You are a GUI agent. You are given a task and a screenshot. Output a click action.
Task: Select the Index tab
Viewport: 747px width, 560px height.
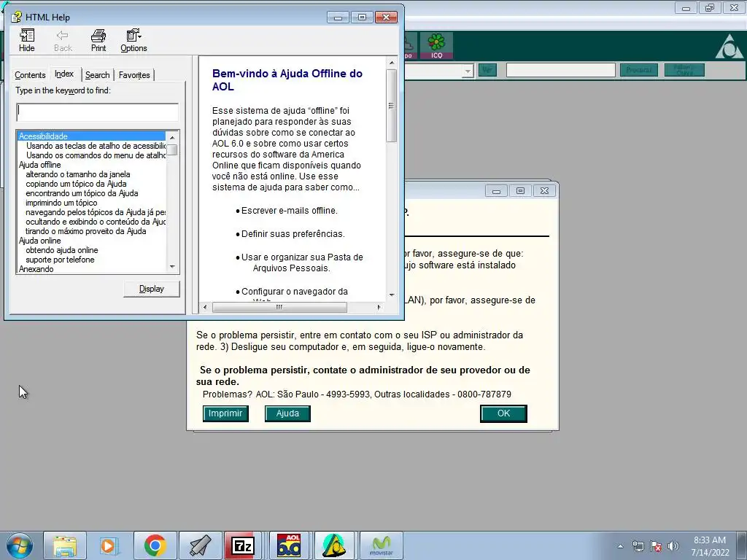[x=64, y=74]
